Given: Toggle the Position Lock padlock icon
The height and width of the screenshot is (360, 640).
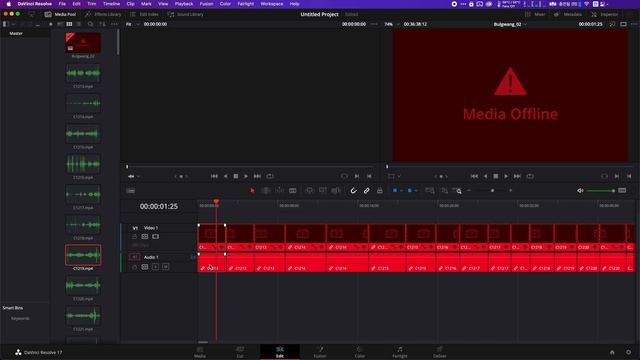Looking at the screenshot, I should 380,191.
